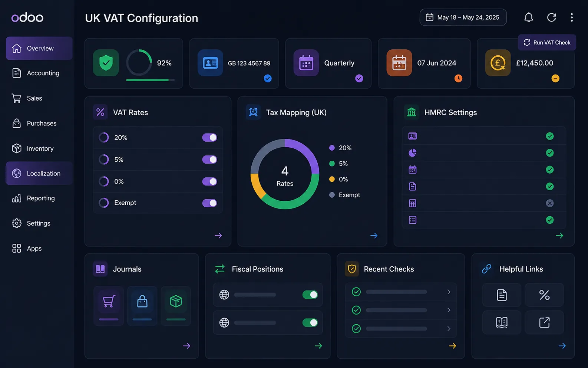Open the Sales section
The height and width of the screenshot is (368, 588).
tap(39, 98)
